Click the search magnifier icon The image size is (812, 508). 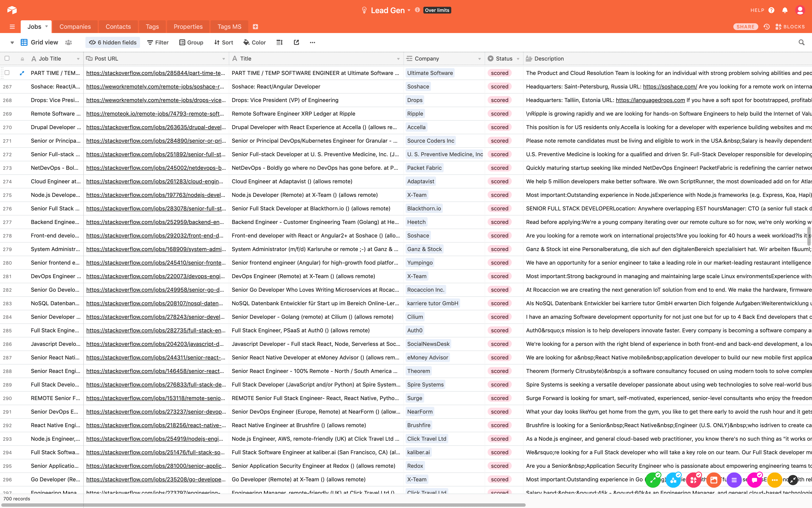[802, 42]
